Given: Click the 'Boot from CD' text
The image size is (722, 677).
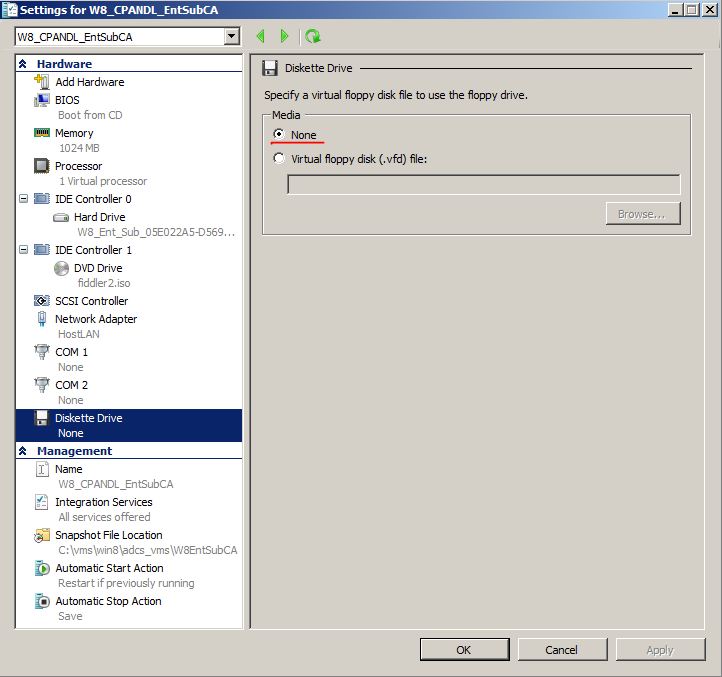Looking at the screenshot, I should point(90,115).
